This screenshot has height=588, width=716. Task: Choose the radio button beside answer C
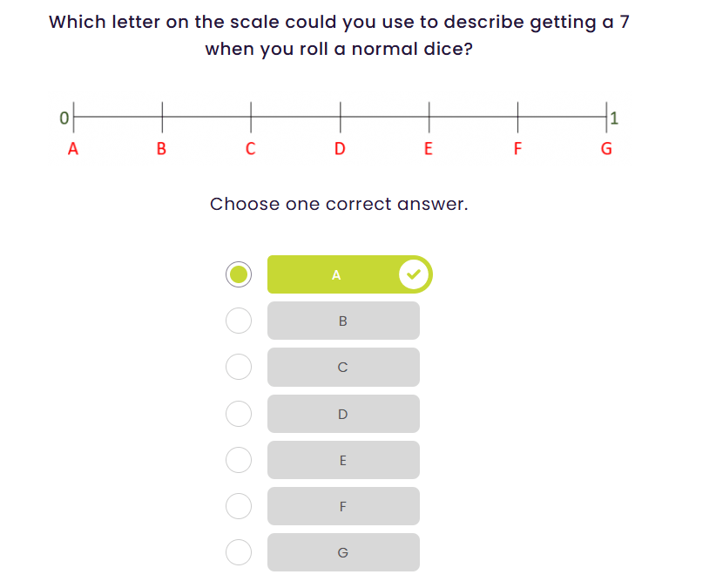coord(239,367)
